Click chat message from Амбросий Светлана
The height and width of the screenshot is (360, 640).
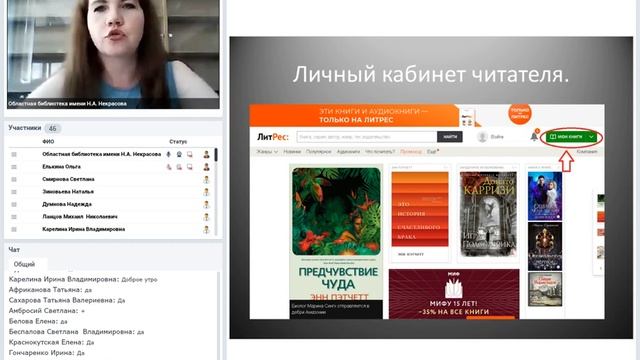click(47, 311)
